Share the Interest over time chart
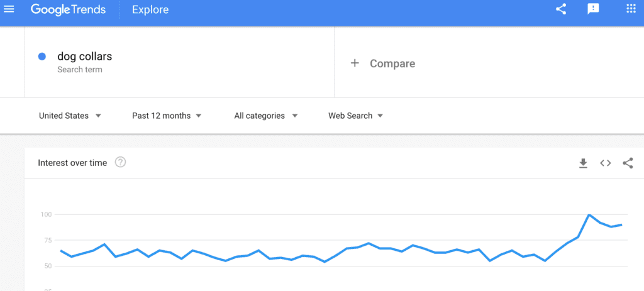Image resolution: width=644 pixels, height=291 pixels. pos(628,163)
